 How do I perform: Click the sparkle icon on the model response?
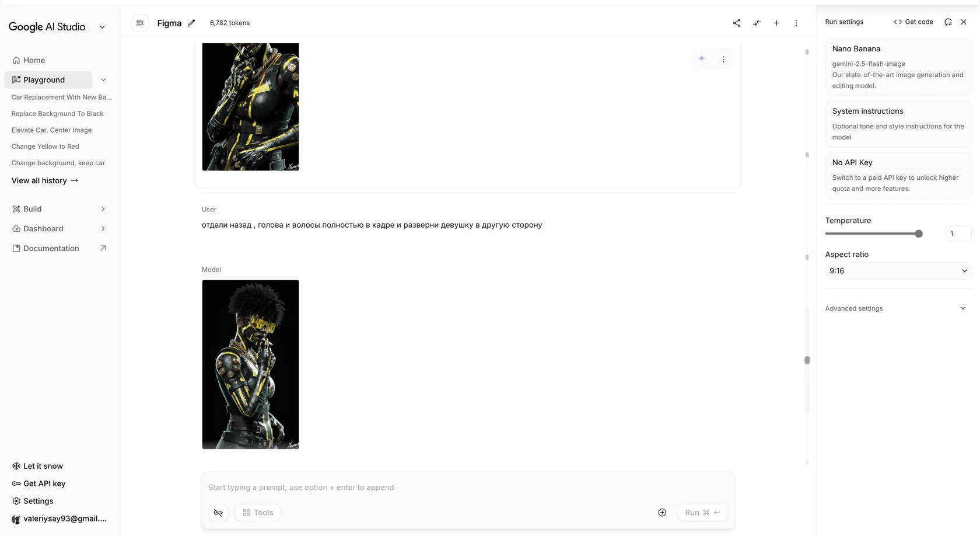[702, 59]
